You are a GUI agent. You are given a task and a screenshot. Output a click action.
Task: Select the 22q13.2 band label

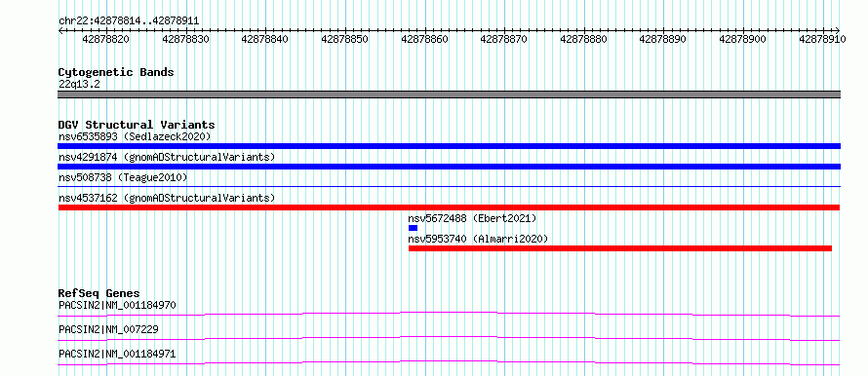tap(79, 85)
